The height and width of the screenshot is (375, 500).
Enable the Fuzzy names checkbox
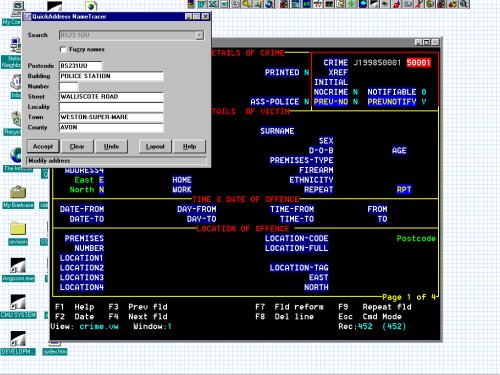(x=63, y=49)
